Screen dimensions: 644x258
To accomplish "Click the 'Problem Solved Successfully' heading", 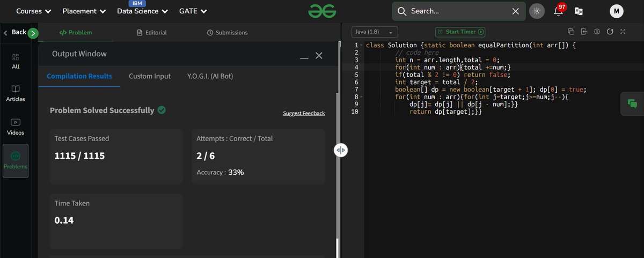I will pos(102,110).
